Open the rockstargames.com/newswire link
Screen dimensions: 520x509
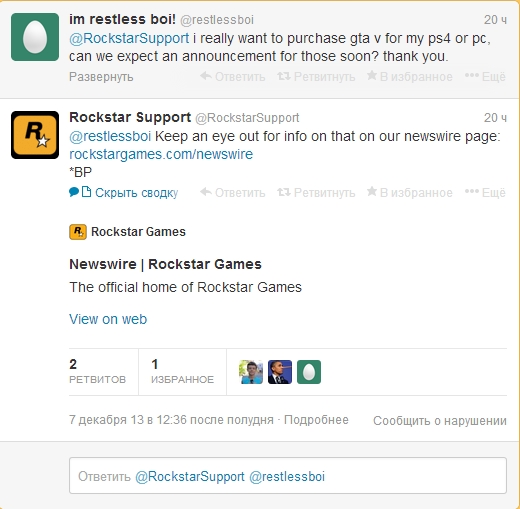point(161,154)
